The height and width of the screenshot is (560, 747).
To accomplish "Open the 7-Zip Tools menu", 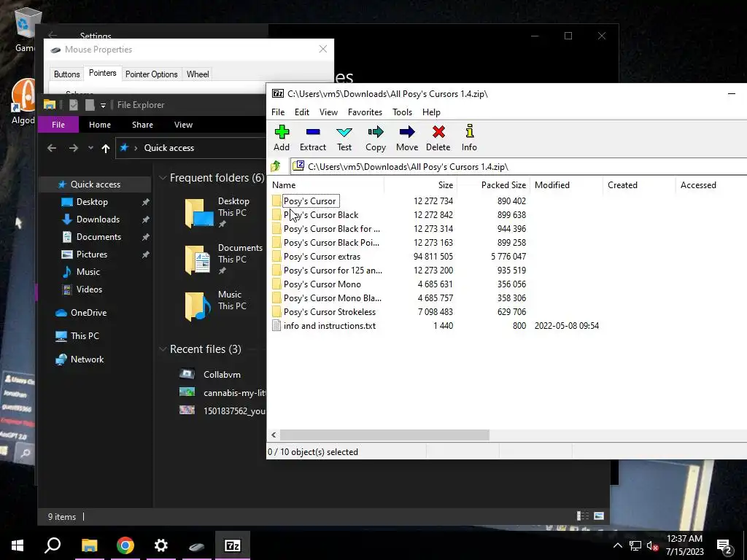I will coord(402,112).
